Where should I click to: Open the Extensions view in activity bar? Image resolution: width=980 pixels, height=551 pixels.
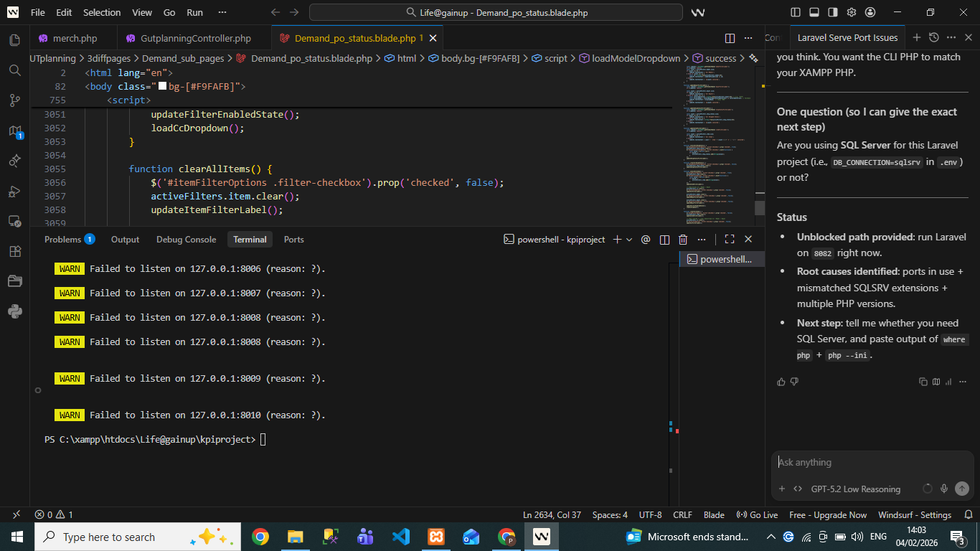coord(14,251)
